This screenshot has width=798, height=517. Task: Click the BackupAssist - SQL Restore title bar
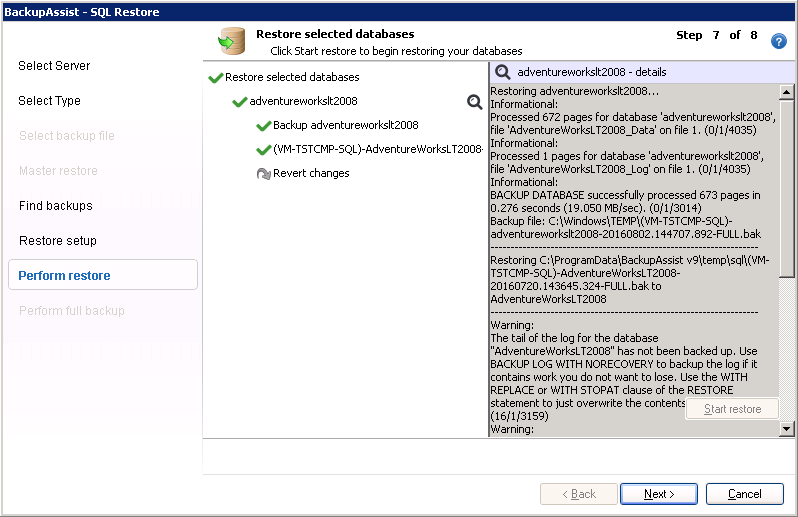tap(399, 12)
